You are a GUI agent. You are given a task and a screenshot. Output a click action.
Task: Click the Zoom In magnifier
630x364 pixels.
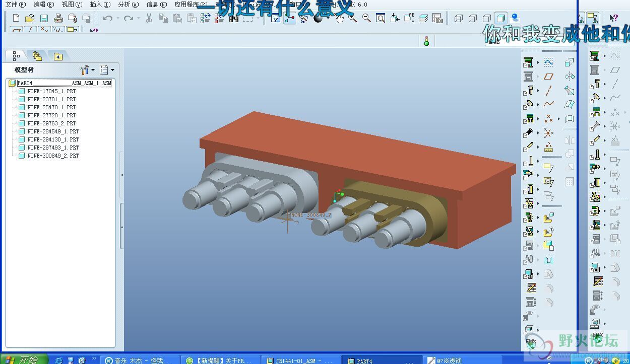[352, 19]
